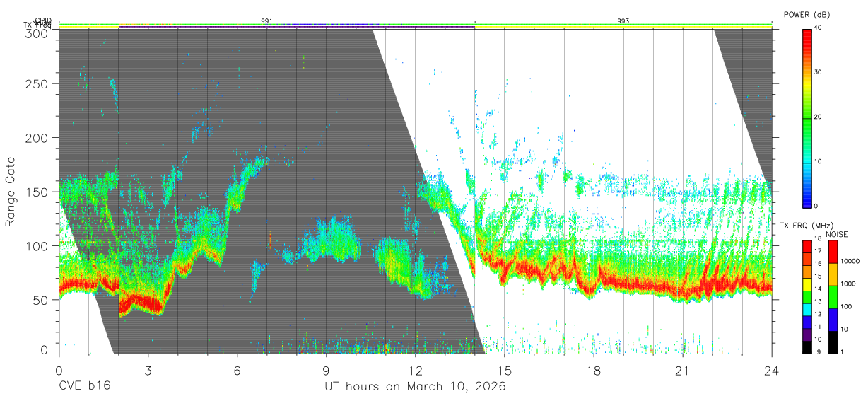The image size is (868, 401).
Task: Click the hour 15 label on UT axis
Action: [x=505, y=371]
